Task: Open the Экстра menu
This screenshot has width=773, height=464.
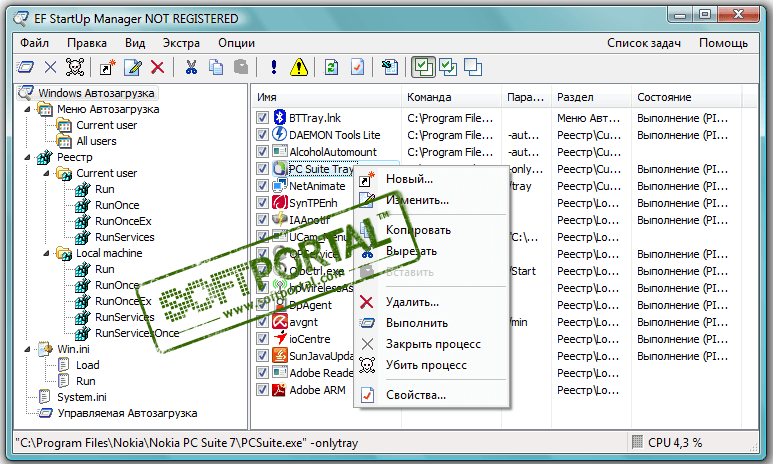Action: 181,43
